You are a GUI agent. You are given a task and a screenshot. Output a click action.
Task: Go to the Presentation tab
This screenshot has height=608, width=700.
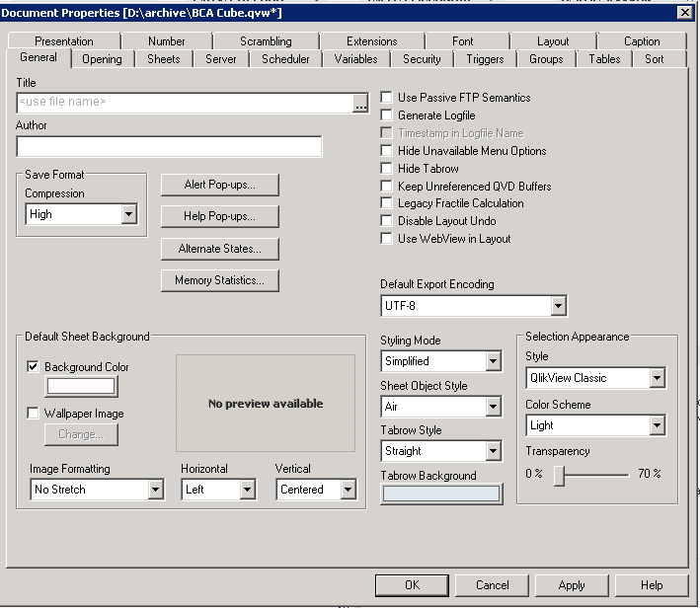pos(64,41)
